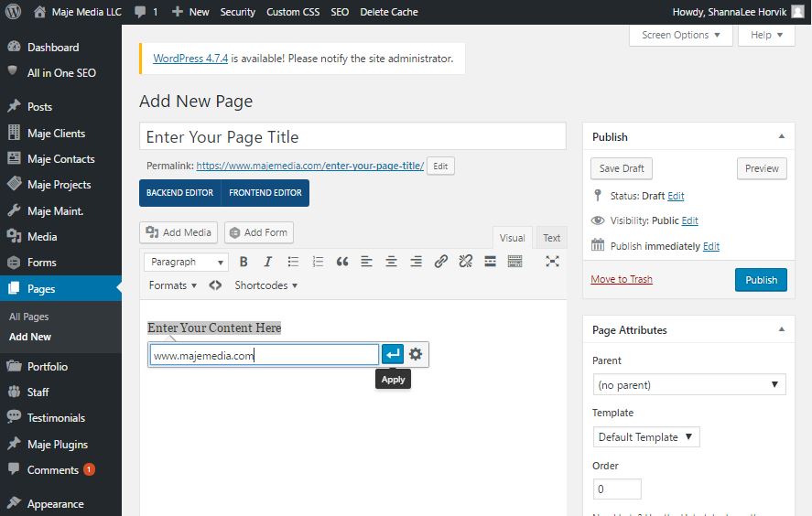Open the Parent page dropdown
The height and width of the screenshot is (516, 812).
[689, 385]
